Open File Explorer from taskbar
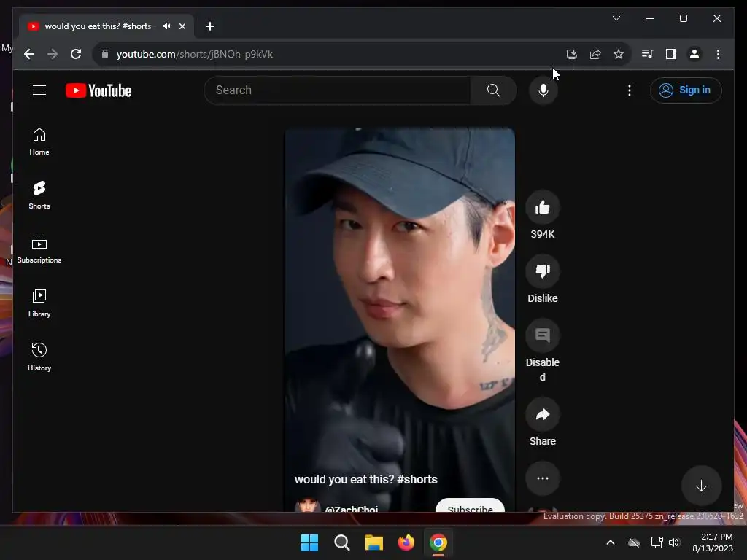 [x=374, y=542]
